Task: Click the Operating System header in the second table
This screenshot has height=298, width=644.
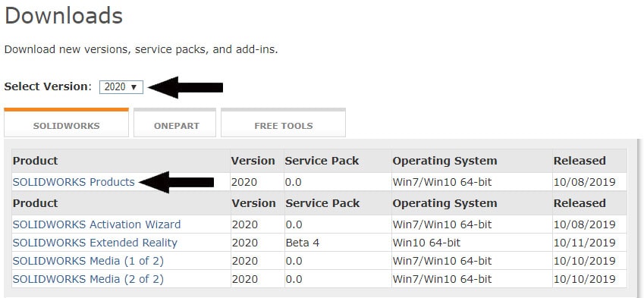Action: point(445,203)
